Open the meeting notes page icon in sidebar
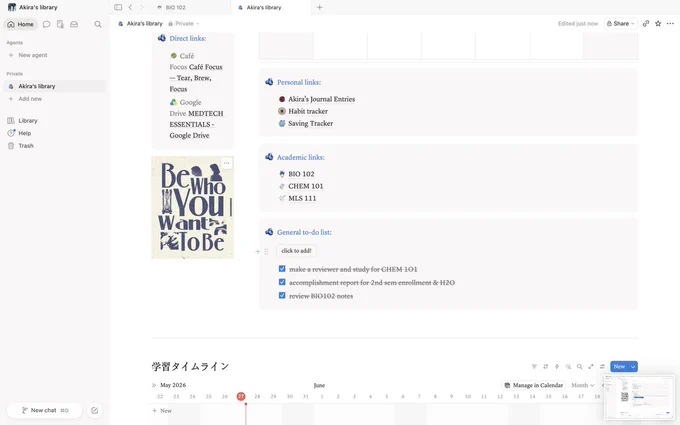Image resolution: width=680 pixels, height=425 pixels. [60, 24]
